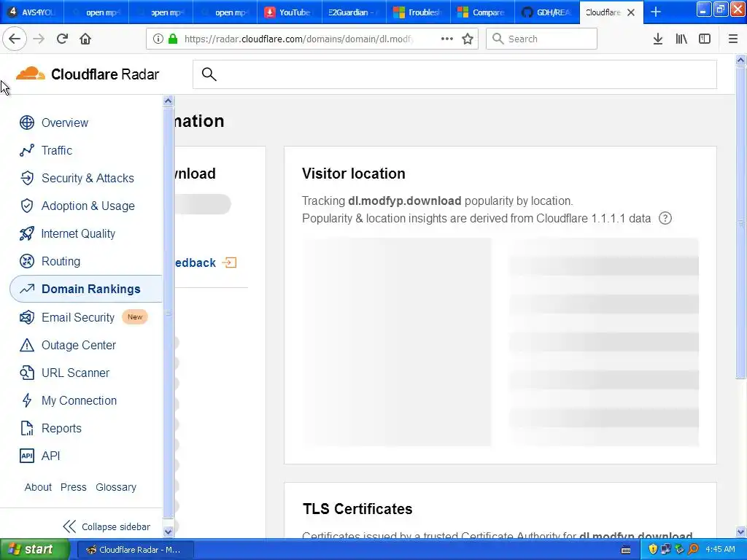Click the site information icon in address bar
This screenshot has height=560, width=747.
pyautogui.click(x=158, y=39)
